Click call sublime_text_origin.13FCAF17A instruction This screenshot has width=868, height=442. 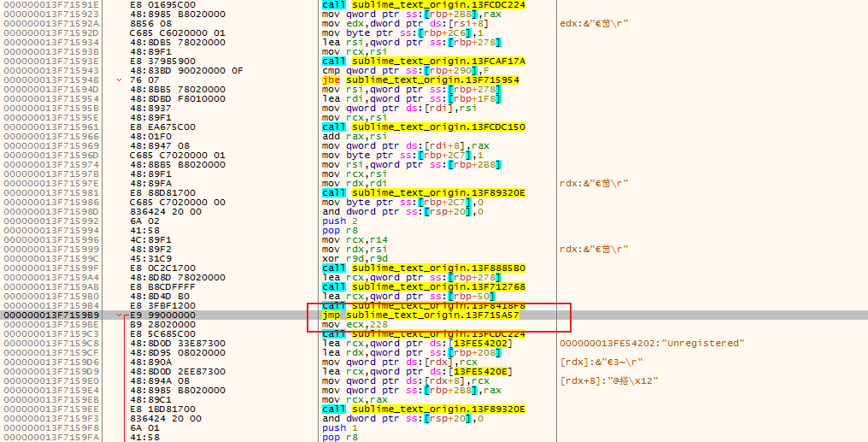click(424, 62)
